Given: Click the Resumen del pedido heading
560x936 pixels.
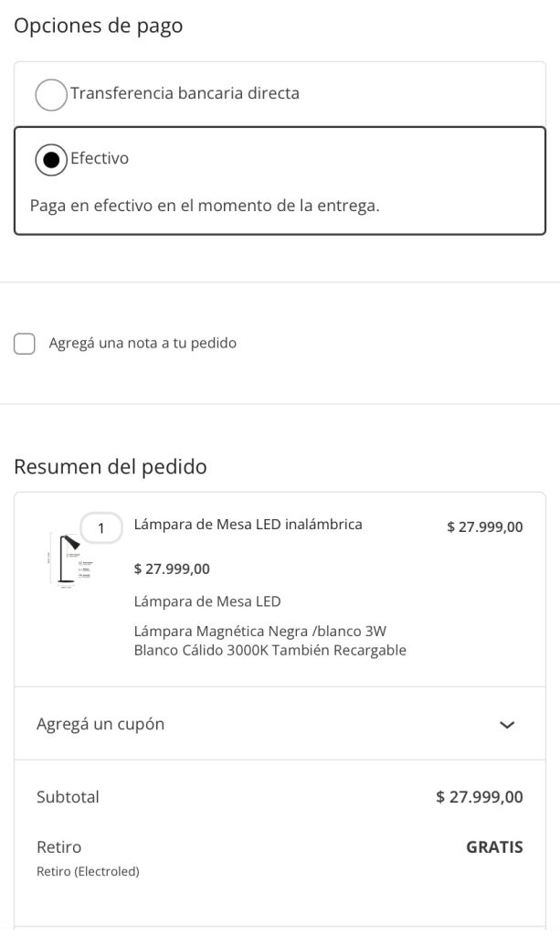Looking at the screenshot, I should tap(111, 467).
